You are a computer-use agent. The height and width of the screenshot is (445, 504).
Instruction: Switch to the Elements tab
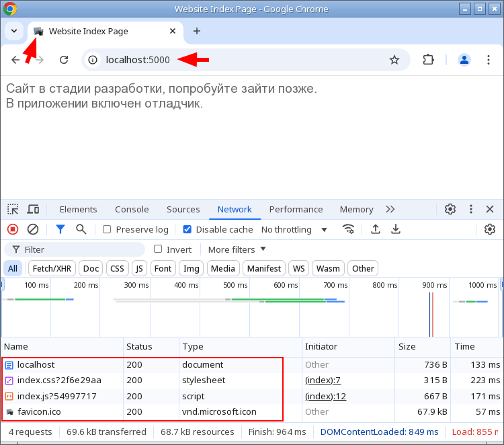pos(78,209)
